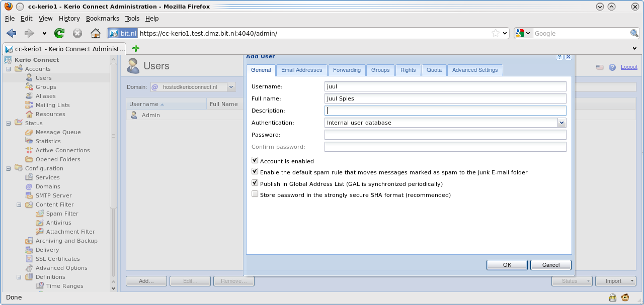Open Delivery in the sidebar
The image size is (644, 305).
[47, 250]
